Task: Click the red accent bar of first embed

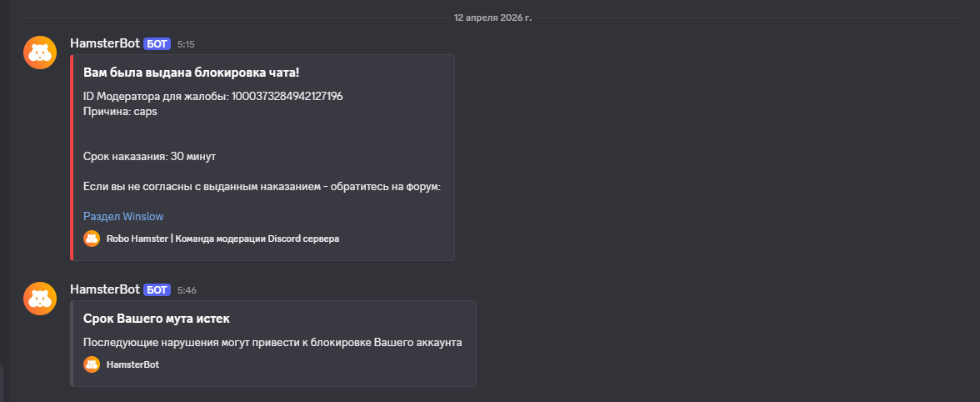Action: tap(72, 158)
